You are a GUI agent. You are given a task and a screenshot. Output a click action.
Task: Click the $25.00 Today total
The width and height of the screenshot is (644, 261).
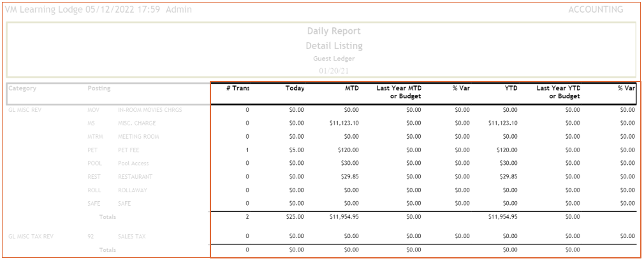[x=295, y=217]
